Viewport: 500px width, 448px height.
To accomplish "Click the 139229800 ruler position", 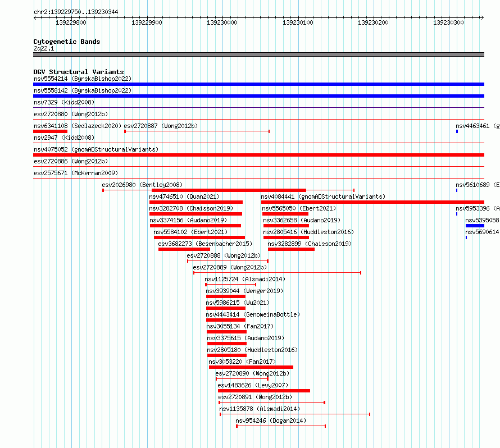I will coord(71,22).
